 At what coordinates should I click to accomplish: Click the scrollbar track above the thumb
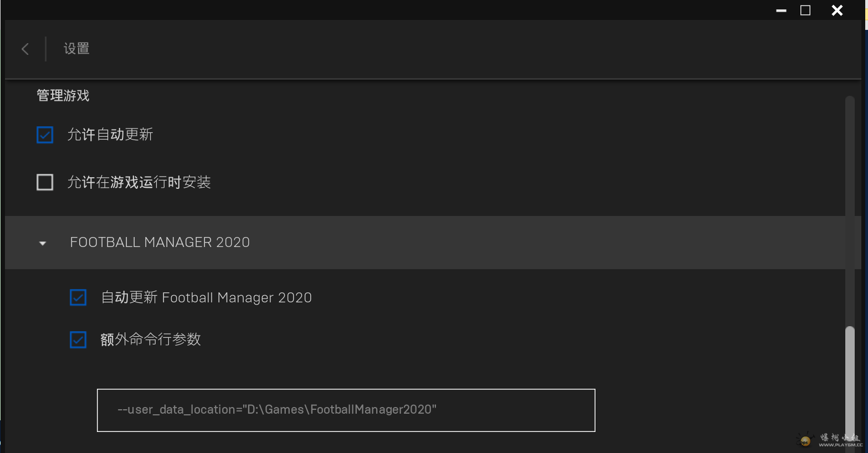(x=850, y=210)
